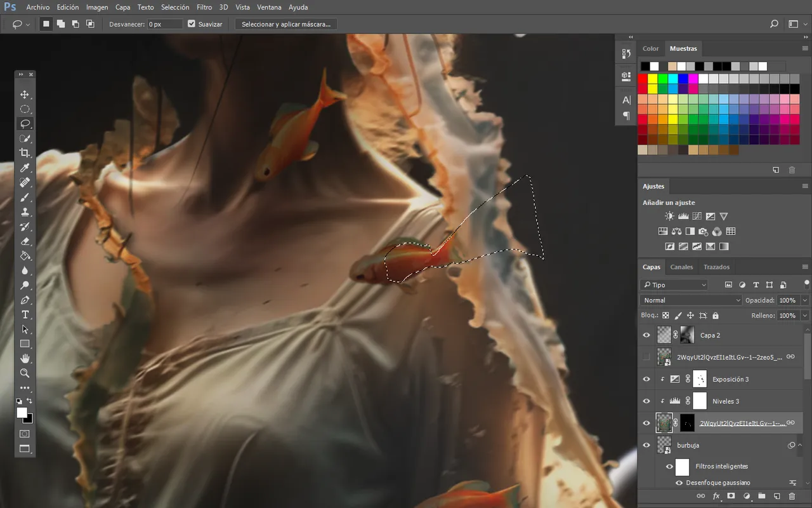
Task: Show the hidden 2WqyUt2l...2zeo5 layer
Action: (x=646, y=357)
